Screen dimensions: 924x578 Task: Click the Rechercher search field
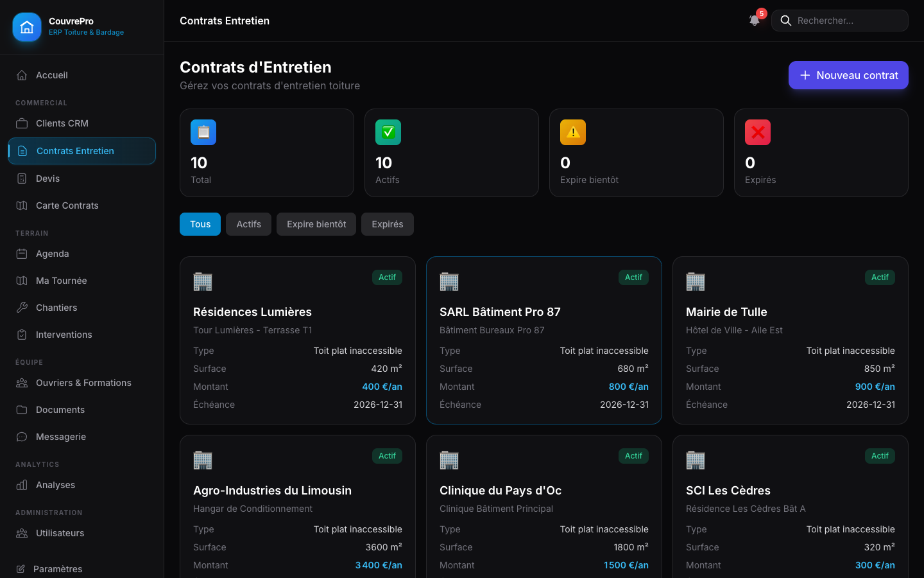click(x=840, y=21)
